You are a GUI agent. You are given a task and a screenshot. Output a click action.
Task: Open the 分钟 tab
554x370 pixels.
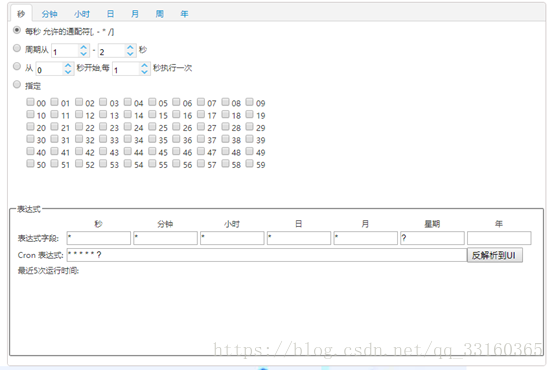(x=49, y=14)
